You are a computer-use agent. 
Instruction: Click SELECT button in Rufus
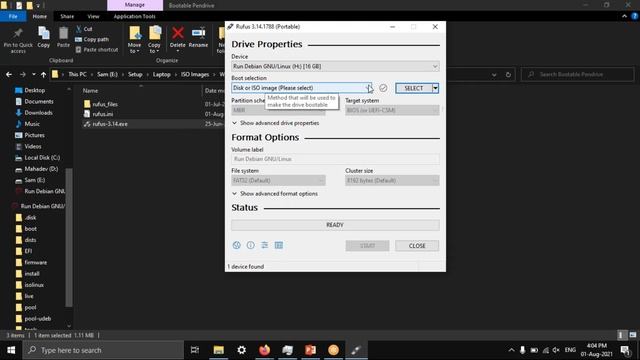click(x=413, y=88)
